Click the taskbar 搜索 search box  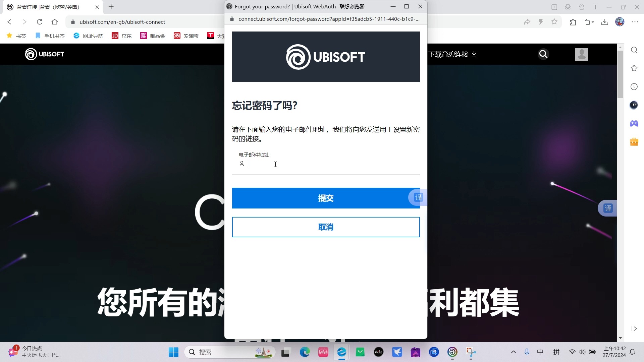(230, 352)
